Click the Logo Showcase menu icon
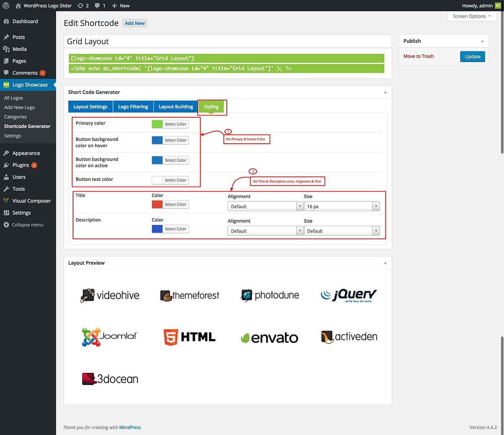 pyautogui.click(x=6, y=85)
